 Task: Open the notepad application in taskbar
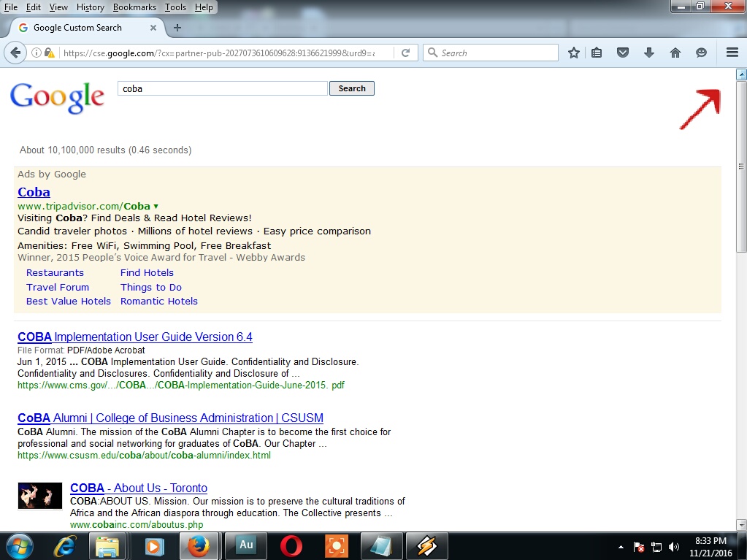coord(381,546)
